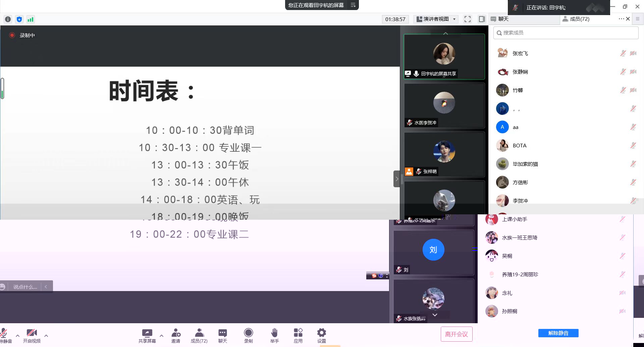This screenshot has height=347, width=644.
Task: Select the 水医李贺冲 video thumbnail
Action: tap(444, 105)
